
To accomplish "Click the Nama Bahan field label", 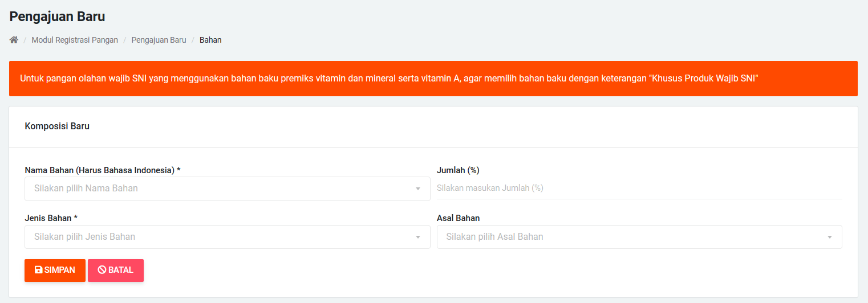I will point(103,170).
